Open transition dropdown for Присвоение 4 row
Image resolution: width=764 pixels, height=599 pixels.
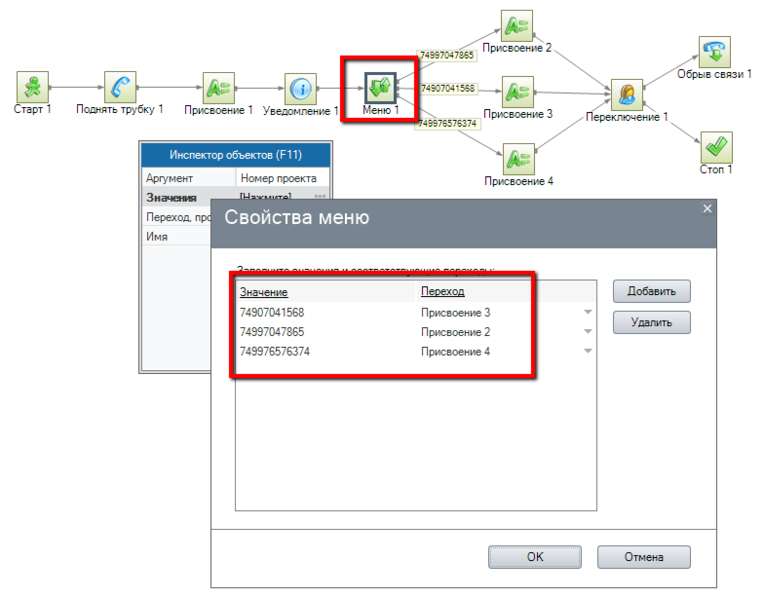pos(588,351)
